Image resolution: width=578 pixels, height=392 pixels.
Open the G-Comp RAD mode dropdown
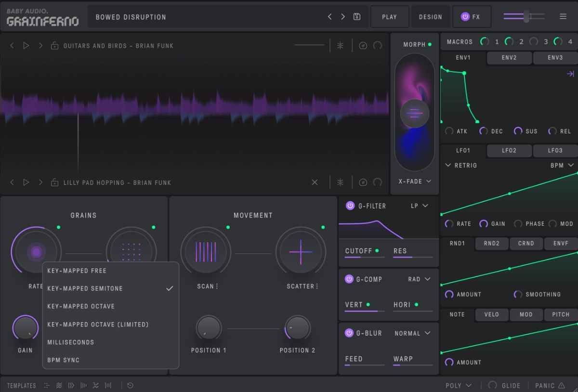[419, 279]
